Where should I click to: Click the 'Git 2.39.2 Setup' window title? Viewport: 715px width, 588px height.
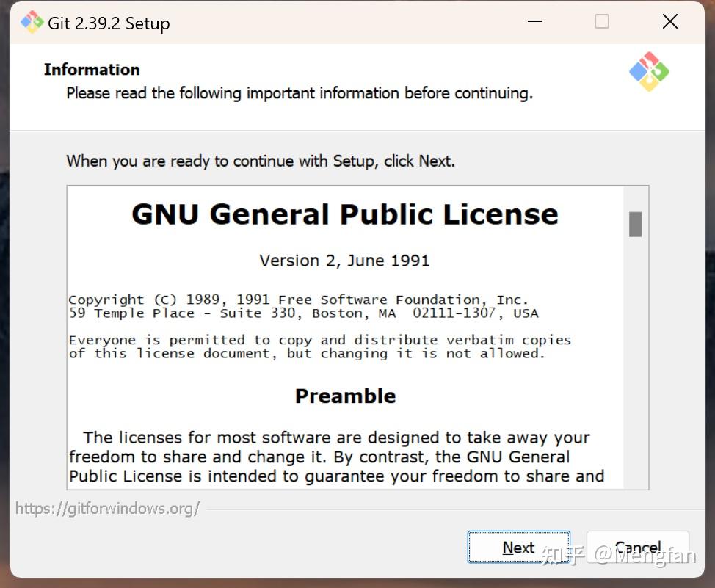(109, 23)
